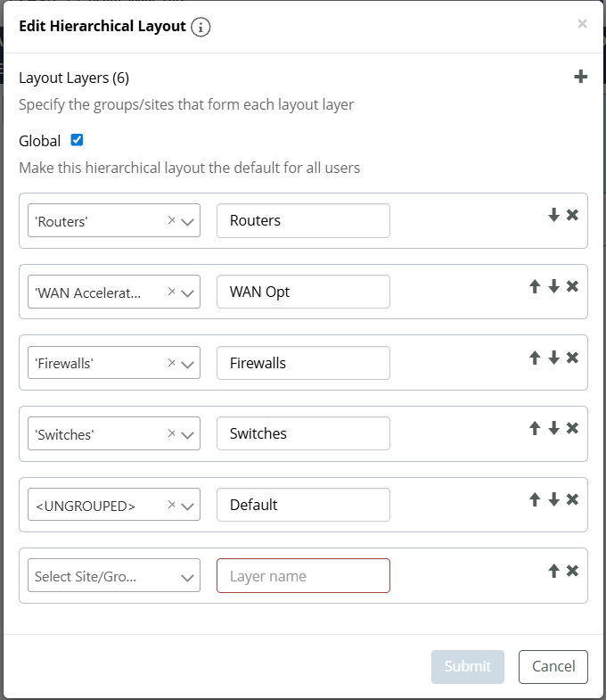606x700 pixels.
Task: Move the Routers layer down
Action: pos(553,215)
